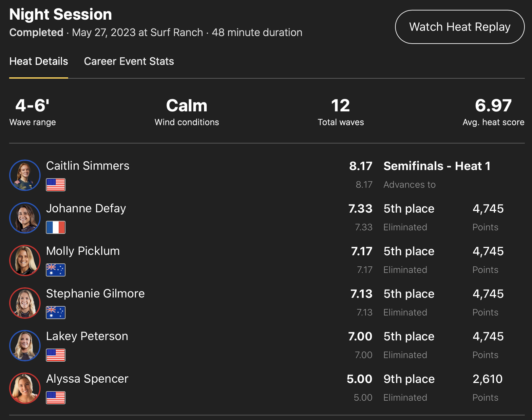Image resolution: width=532 pixels, height=420 pixels.
Task: Open Stephanie Gilmore's profile picture
Action: (x=25, y=303)
